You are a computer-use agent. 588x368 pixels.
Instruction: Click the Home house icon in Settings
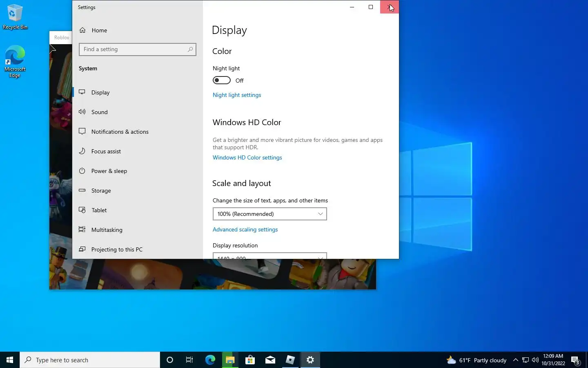pyautogui.click(x=82, y=30)
